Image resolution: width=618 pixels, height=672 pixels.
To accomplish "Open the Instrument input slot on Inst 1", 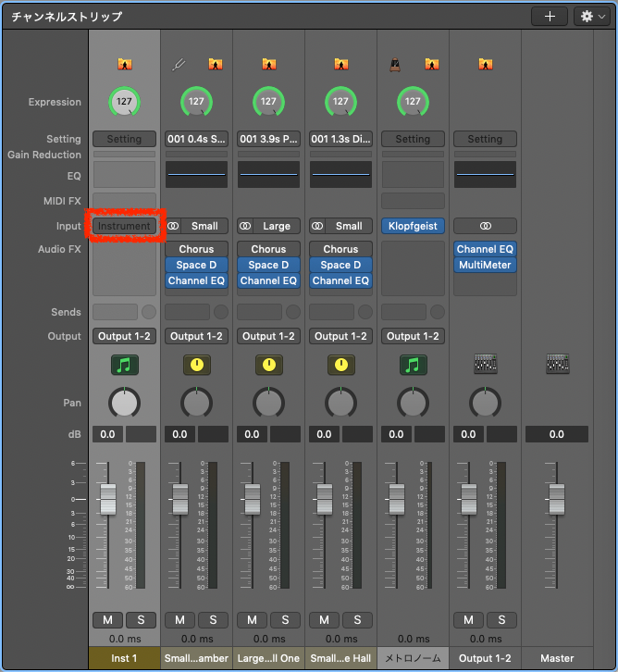I will click(124, 226).
